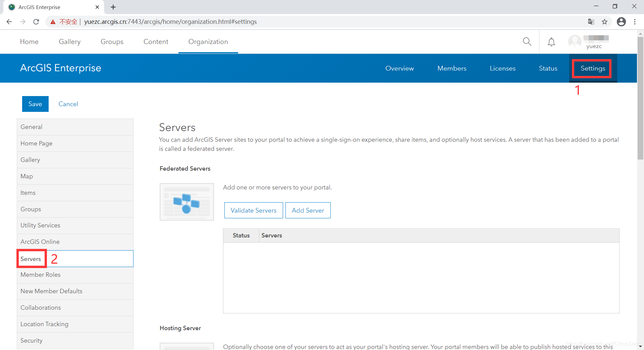The width and height of the screenshot is (644, 350).
Task: Click the Cancel link
Action: [x=68, y=104]
